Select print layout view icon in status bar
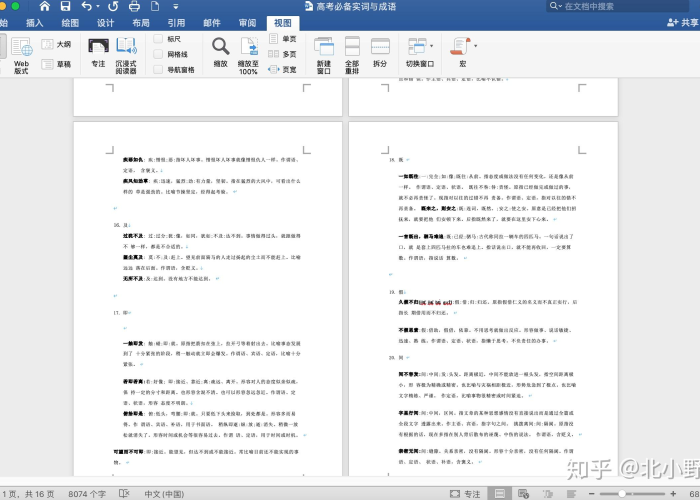Image resolution: width=700 pixels, height=500 pixels. 500,494
